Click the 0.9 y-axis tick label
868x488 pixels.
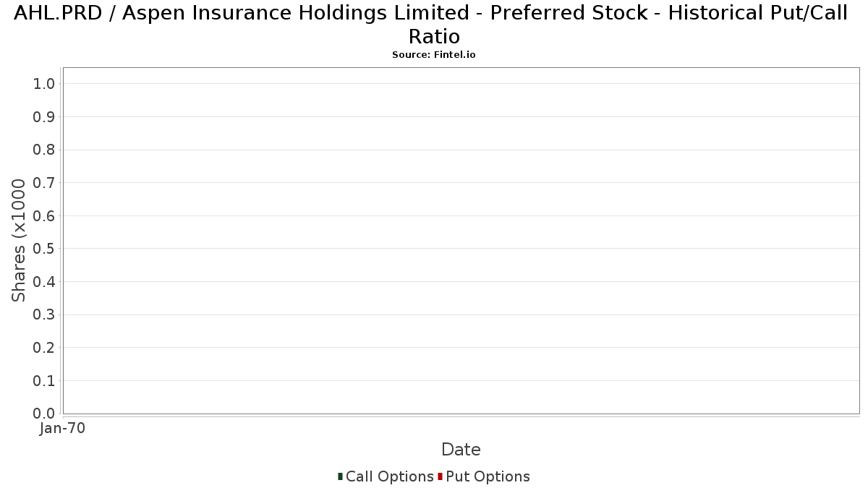pyautogui.click(x=44, y=117)
